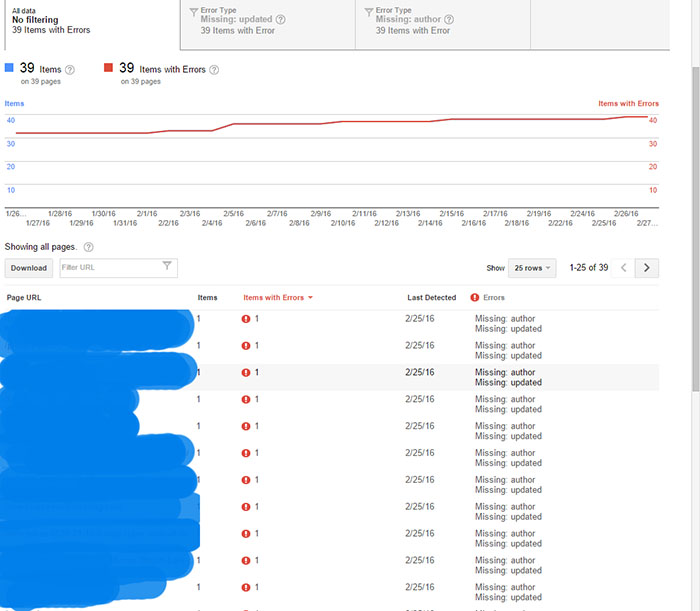Toggle the red Items with Errors swatch
700x611 pixels.
(108, 68)
